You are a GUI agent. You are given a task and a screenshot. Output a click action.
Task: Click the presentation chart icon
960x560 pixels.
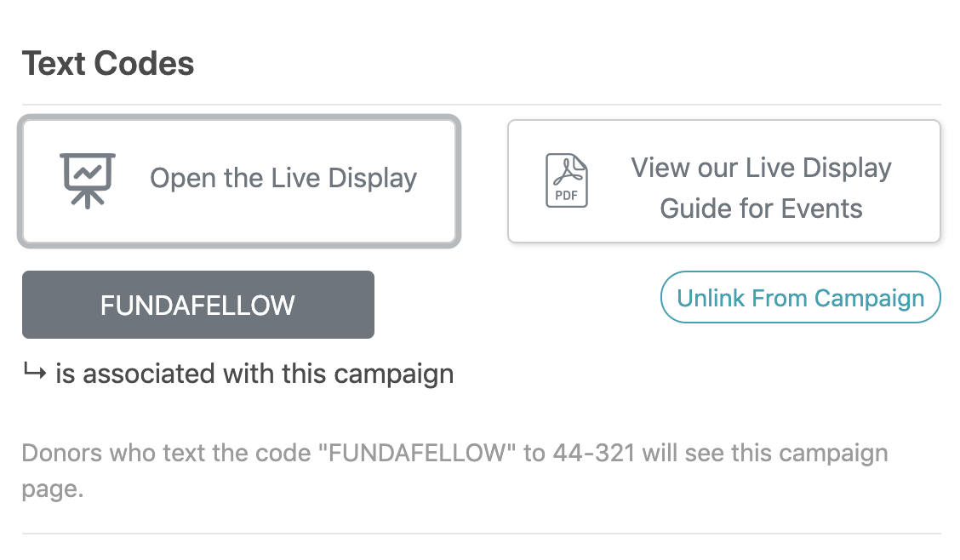point(88,180)
